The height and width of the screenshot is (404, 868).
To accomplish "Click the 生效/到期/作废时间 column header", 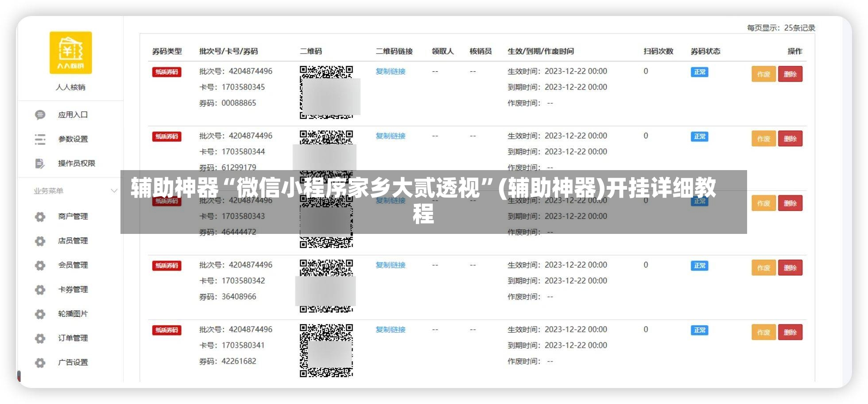I will click(541, 51).
